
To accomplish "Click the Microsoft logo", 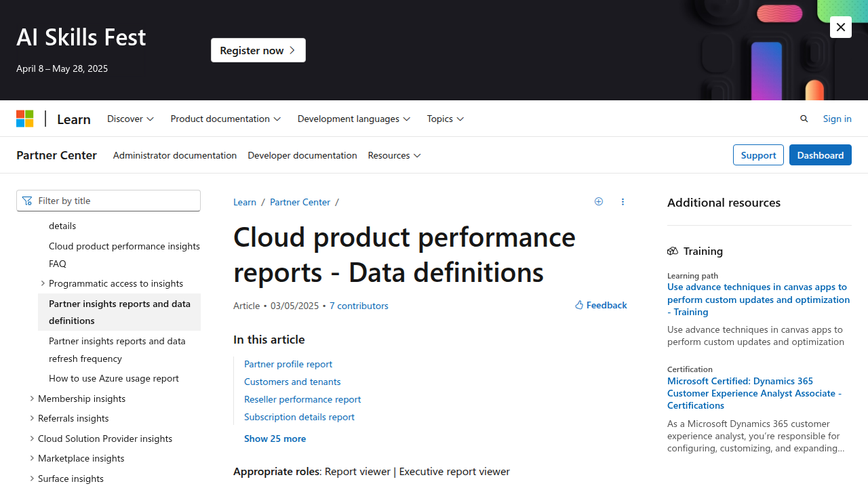I will (x=25, y=119).
